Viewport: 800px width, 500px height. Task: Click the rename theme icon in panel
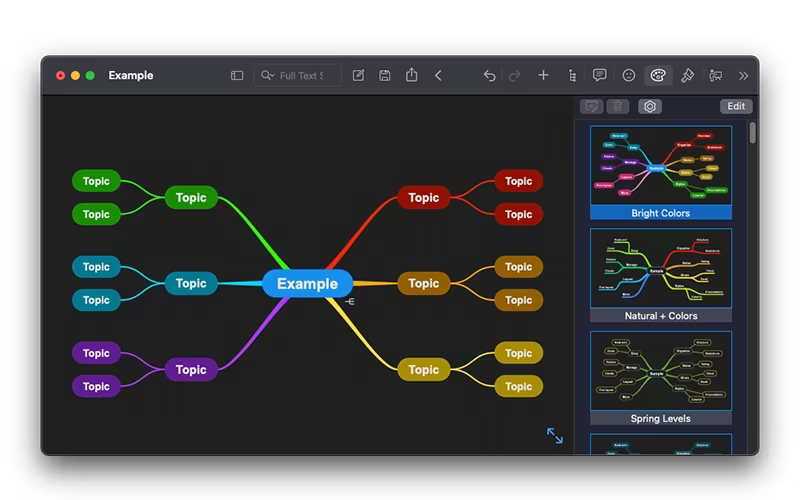[592, 106]
